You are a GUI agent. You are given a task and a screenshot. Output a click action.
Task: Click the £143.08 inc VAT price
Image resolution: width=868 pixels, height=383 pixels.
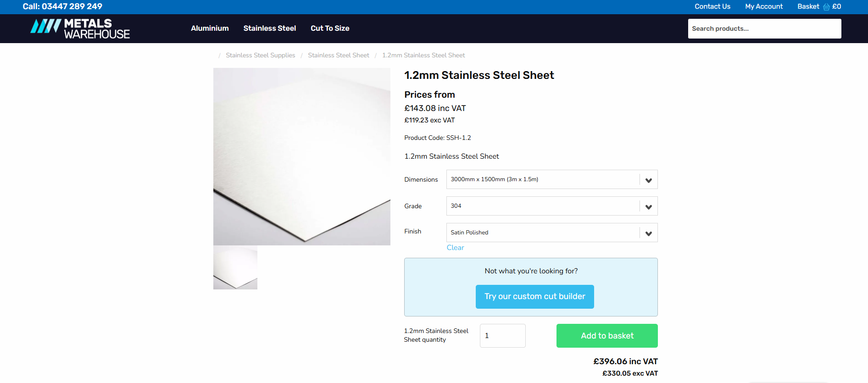coord(435,108)
